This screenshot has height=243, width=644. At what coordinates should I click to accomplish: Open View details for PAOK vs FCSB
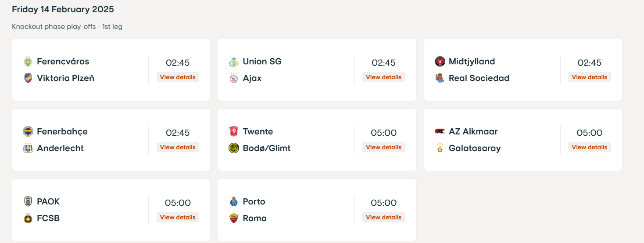(x=178, y=217)
